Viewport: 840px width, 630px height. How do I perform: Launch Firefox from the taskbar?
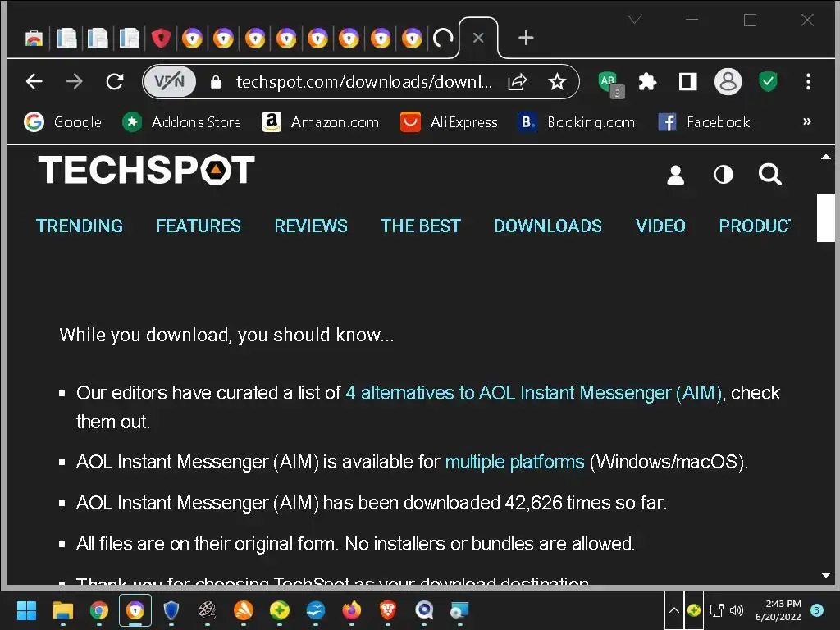(351, 610)
